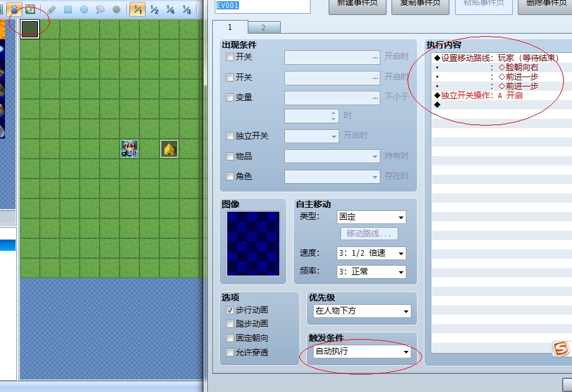
Task: Open the 优先级 dropdown showing 在人物下方
Action: click(362, 311)
